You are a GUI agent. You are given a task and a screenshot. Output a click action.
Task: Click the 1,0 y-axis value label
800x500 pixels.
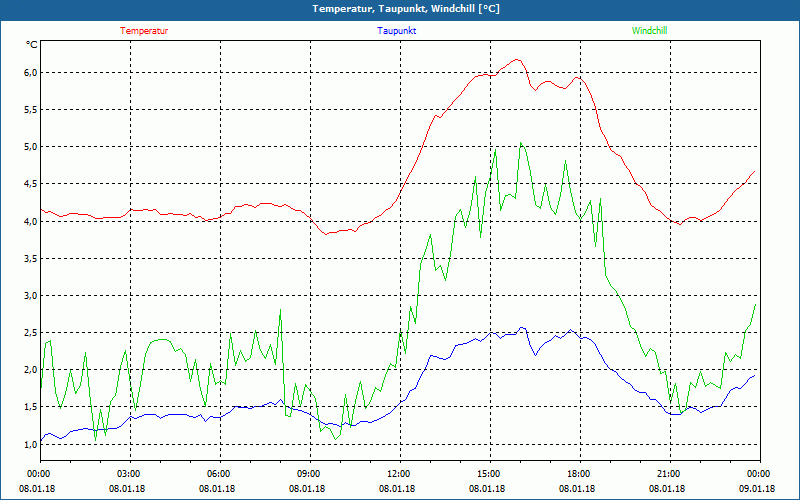[x=30, y=444]
